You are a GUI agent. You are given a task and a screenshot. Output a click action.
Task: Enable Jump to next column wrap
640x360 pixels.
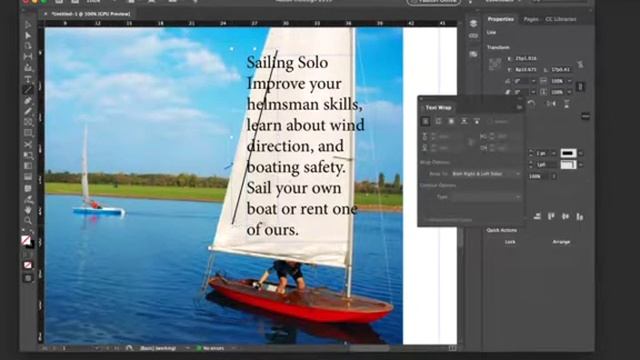click(x=477, y=121)
